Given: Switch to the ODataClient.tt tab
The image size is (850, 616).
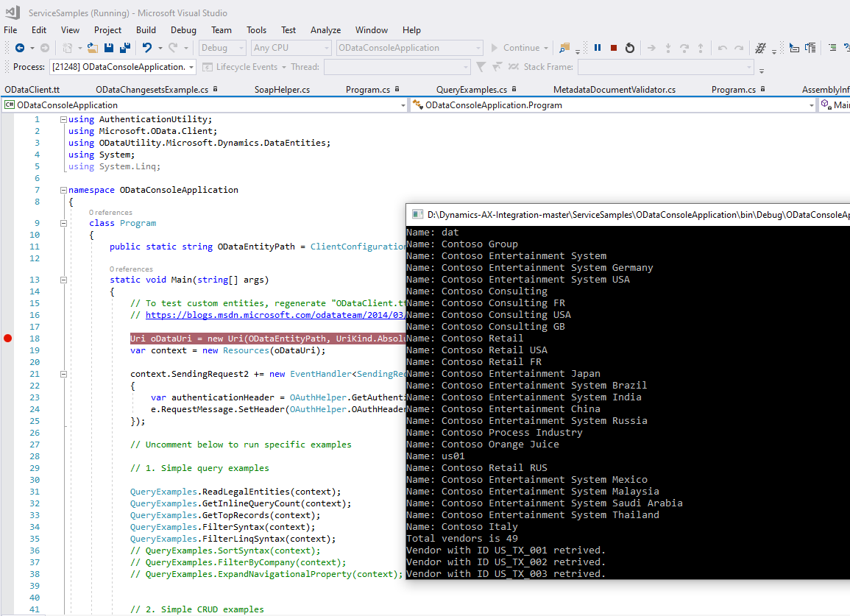Looking at the screenshot, I should coord(32,90).
